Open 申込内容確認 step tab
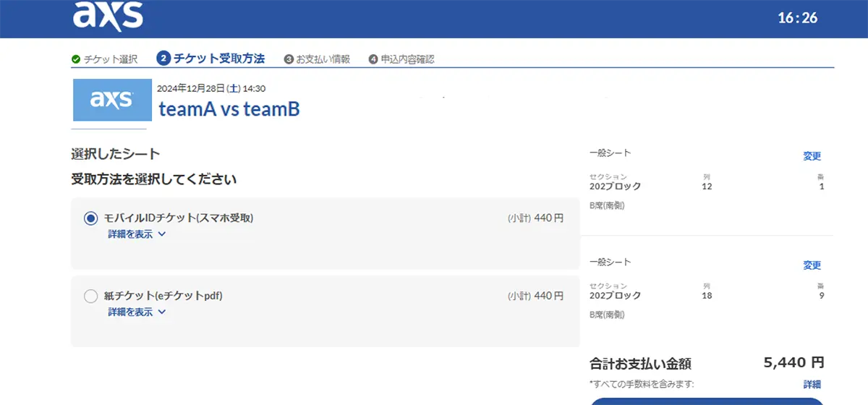 (x=408, y=59)
